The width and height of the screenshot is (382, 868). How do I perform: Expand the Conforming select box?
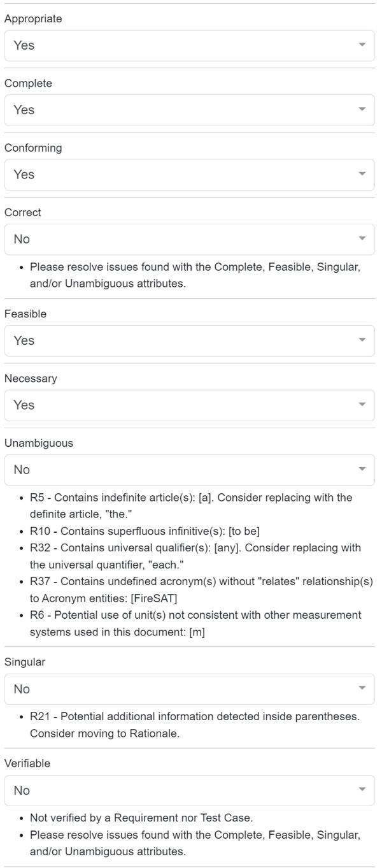[178, 174]
